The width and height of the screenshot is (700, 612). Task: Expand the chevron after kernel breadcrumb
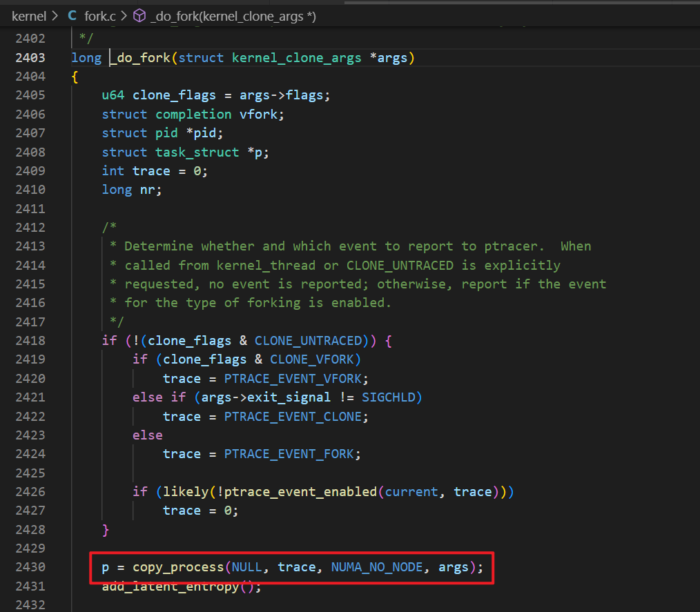click(x=55, y=16)
